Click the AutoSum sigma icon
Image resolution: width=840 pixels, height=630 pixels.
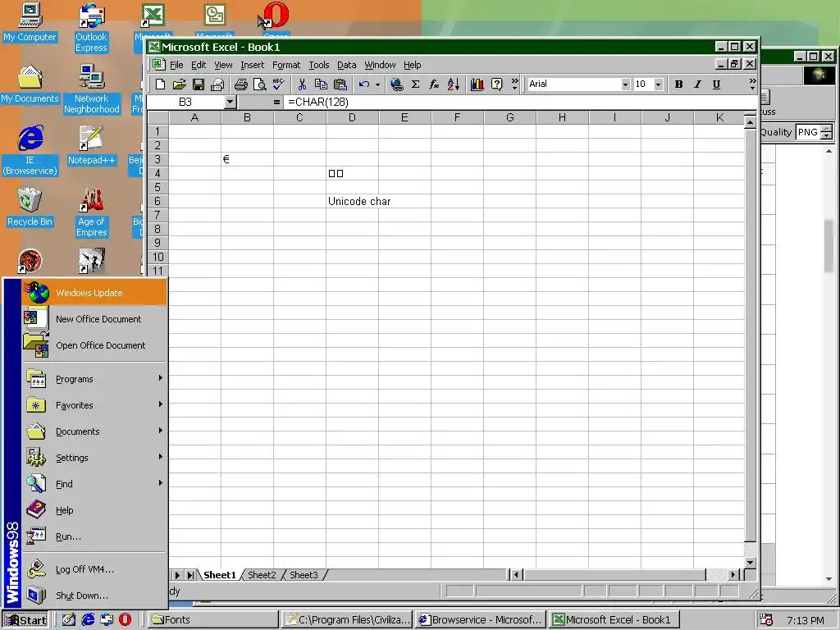click(415, 84)
